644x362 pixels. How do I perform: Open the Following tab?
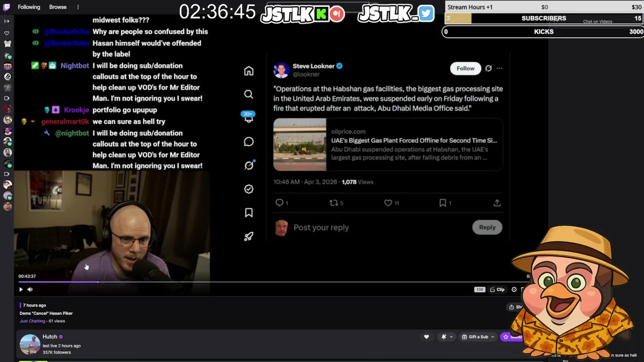click(29, 7)
